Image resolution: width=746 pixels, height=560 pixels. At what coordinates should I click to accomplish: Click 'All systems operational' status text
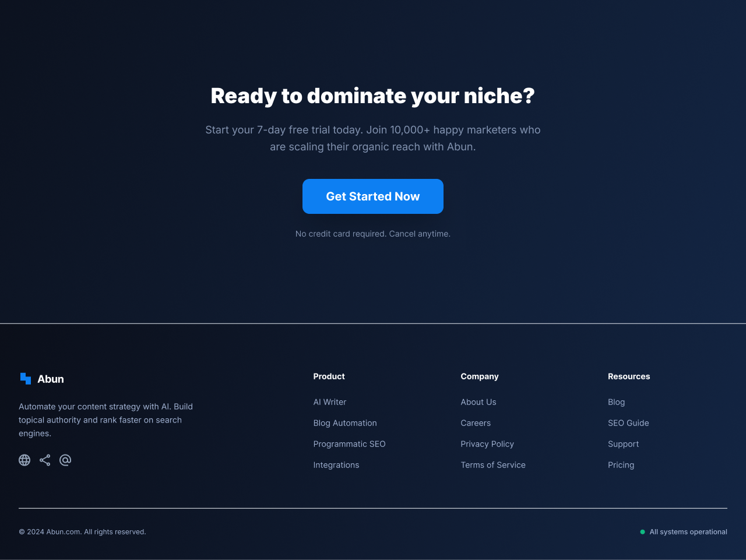[688, 532]
